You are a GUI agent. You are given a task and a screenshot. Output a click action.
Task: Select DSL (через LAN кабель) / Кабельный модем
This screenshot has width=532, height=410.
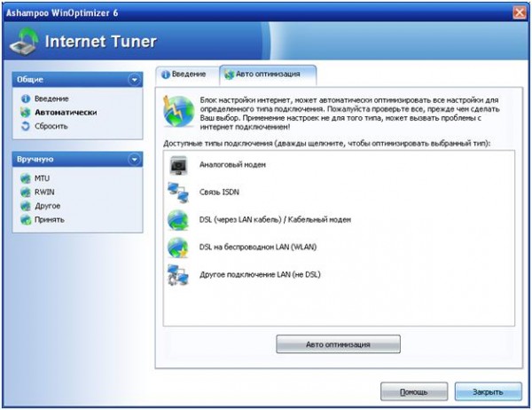275,220
